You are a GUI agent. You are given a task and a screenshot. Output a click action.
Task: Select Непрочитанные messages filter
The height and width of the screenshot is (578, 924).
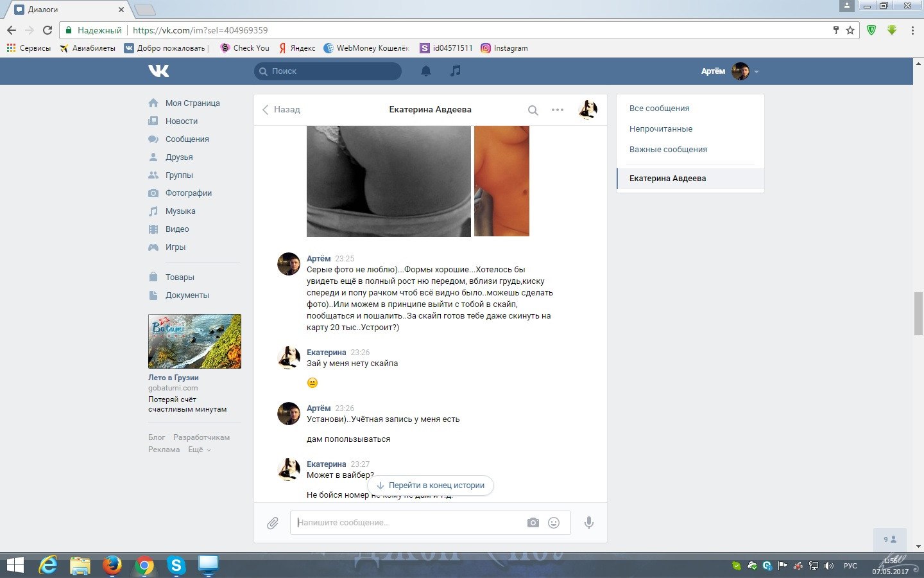tap(661, 129)
